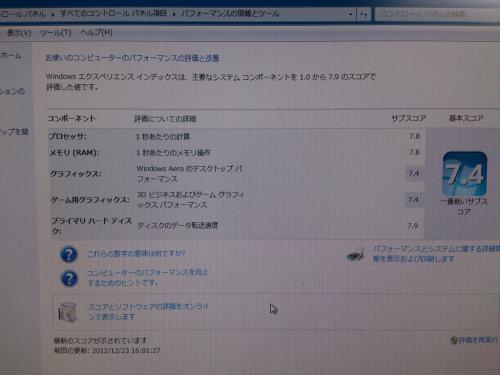The image size is (500, 375).
Task: Click パフォーマンスの情報とツール breadcrumb
Action: click(230, 13)
